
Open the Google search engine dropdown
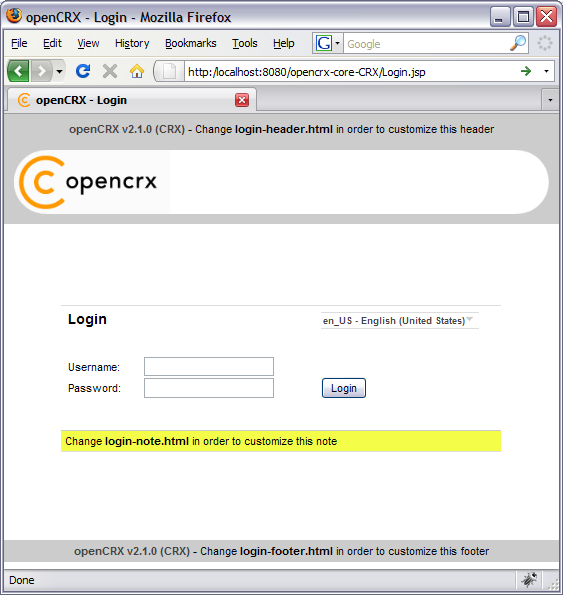point(328,43)
